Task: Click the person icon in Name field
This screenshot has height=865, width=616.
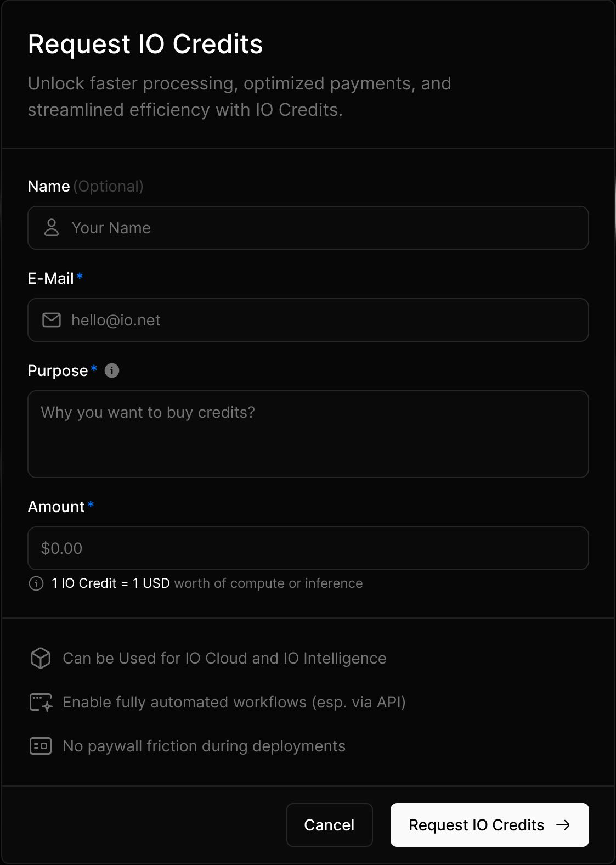Action: pyautogui.click(x=52, y=227)
